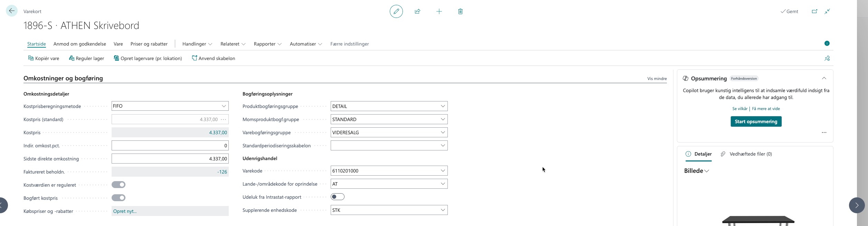Click the share icon in header
Screen dimensions: 868x226
click(x=417, y=11)
